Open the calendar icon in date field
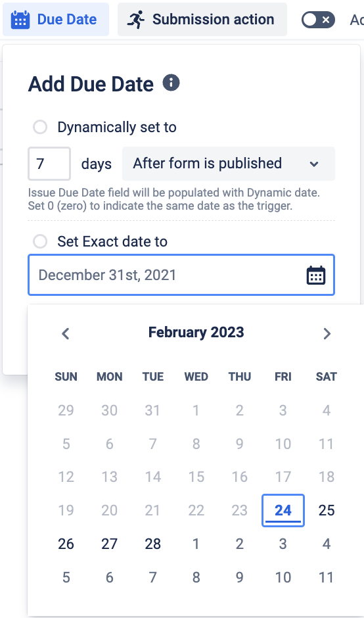Image resolution: width=364 pixels, height=618 pixels. pyautogui.click(x=316, y=275)
